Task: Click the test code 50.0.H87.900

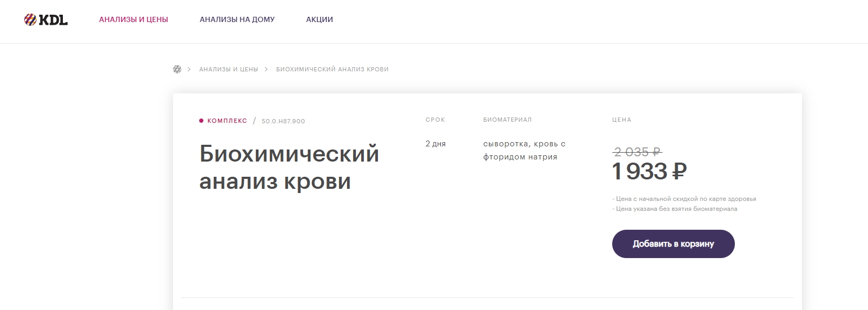Action: tap(283, 121)
